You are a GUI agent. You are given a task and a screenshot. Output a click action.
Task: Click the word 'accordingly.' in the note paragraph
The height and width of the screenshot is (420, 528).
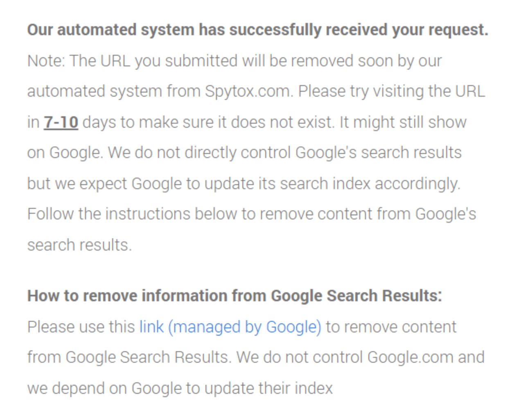tap(418, 184)
